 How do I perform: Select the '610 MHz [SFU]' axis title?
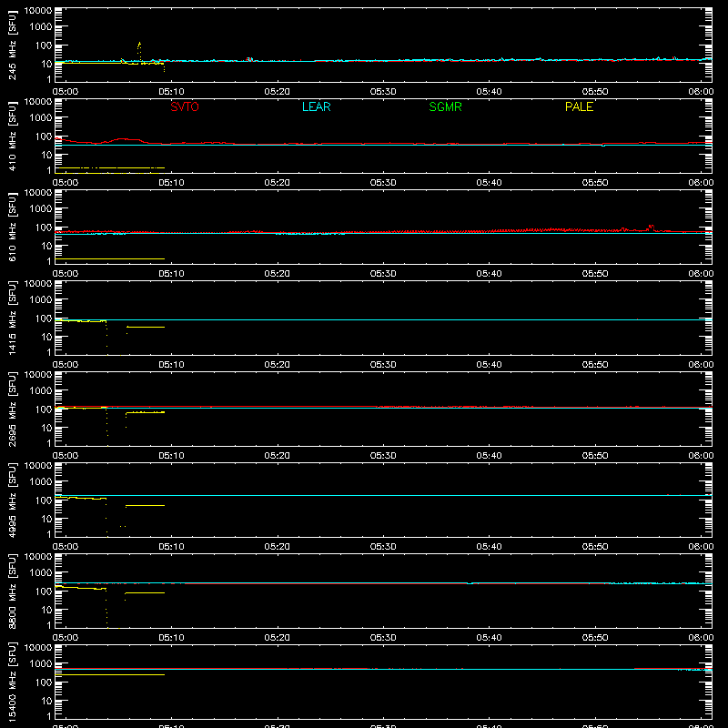(x=13, y=227)
